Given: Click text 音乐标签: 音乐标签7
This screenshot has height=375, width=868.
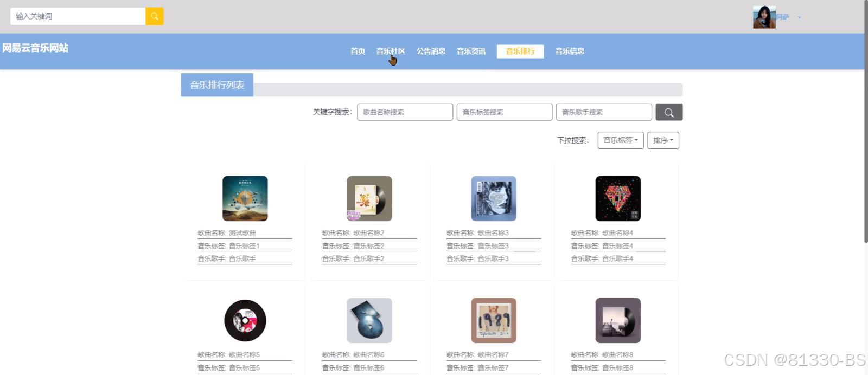Looking at the screenshot, I should (477, 368).
